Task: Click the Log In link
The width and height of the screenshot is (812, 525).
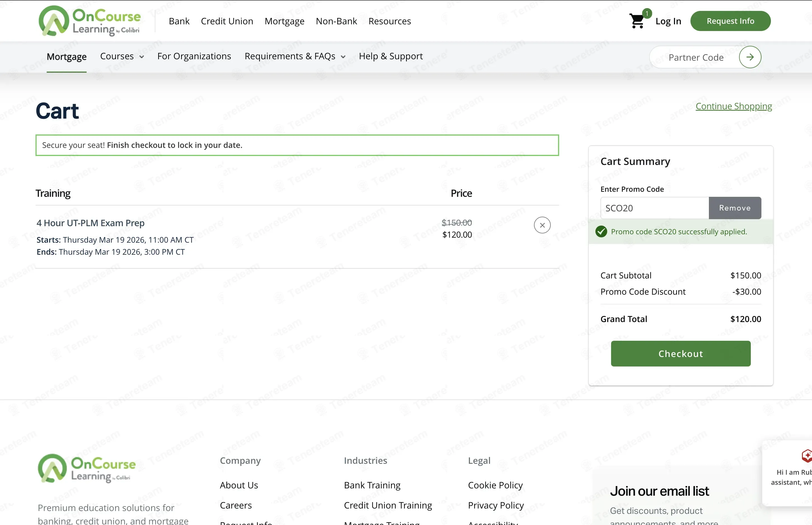Action: coord(668,21)
